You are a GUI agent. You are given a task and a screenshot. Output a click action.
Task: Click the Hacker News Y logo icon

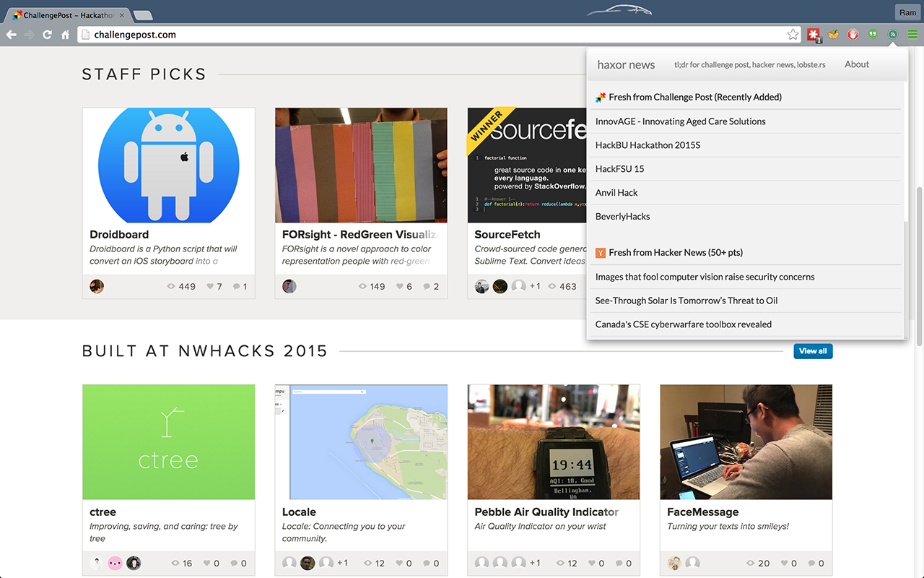(600, 252)
